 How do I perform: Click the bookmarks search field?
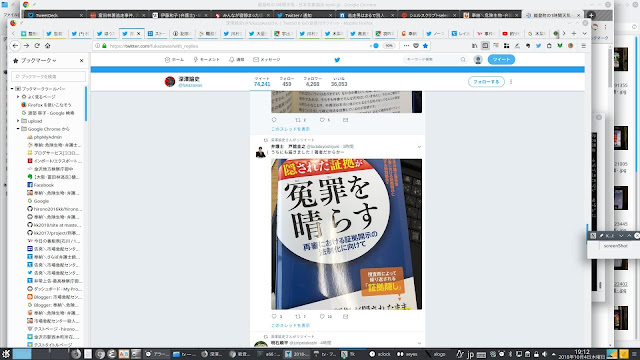pos(49,76)
